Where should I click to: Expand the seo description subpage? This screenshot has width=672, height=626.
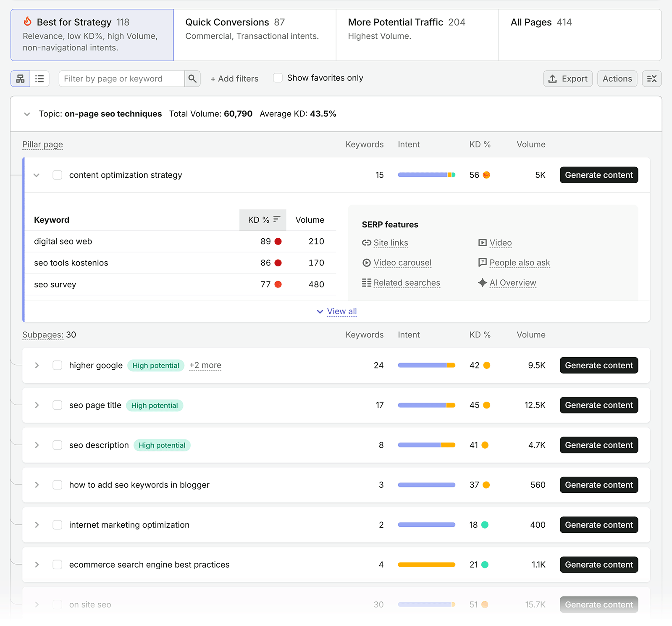click(37, 445)
